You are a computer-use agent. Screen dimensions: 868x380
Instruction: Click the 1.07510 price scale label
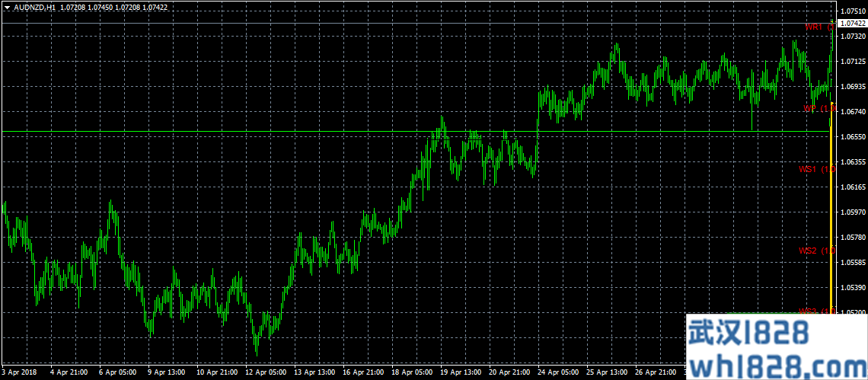coord(851,11)
